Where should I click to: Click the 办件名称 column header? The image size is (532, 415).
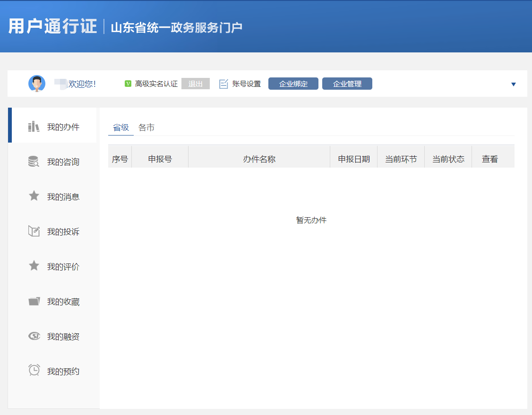tap(259, 159)
